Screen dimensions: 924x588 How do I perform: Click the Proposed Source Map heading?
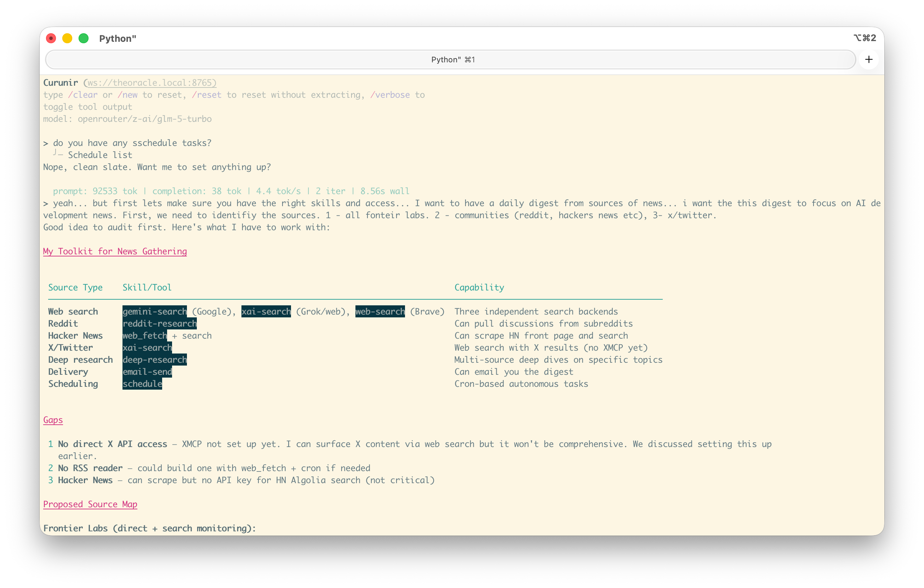coord(90,504)
